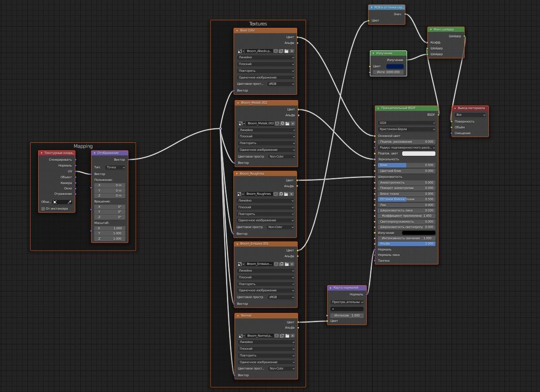Click new image copy icon in Normal node
The width and height of the screenshot is (540, 392).
click(281, 336)
